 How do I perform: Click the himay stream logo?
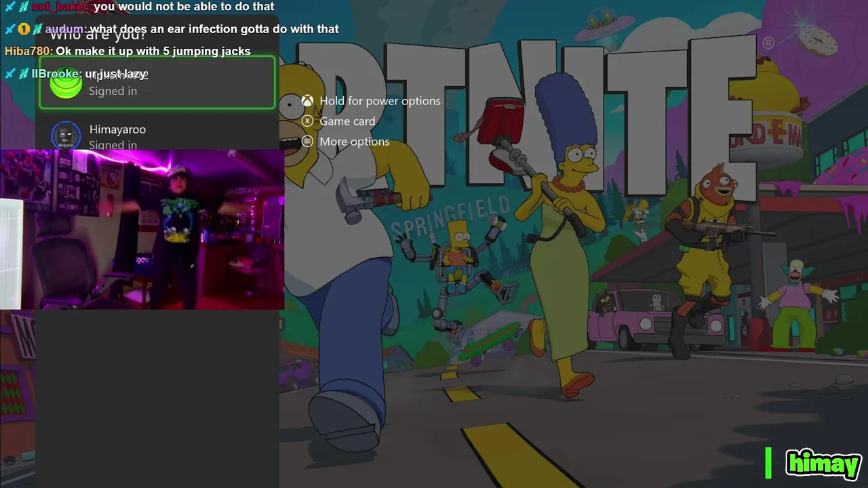(823, 464)
